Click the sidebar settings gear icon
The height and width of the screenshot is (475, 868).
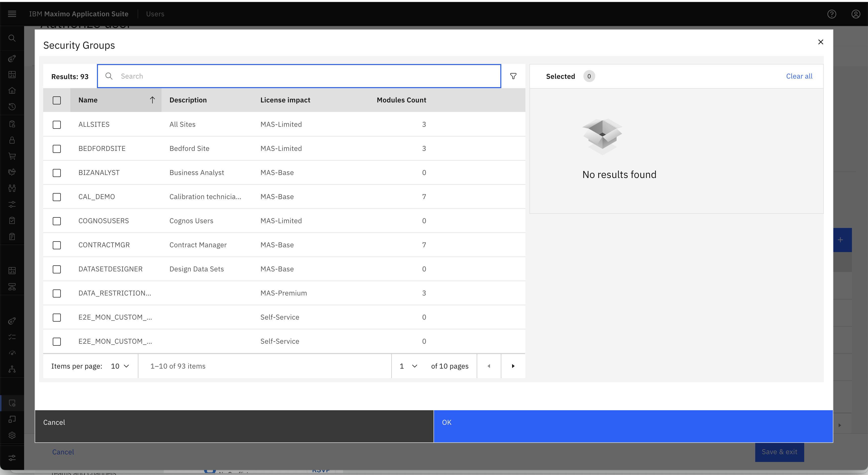[12, 435]
